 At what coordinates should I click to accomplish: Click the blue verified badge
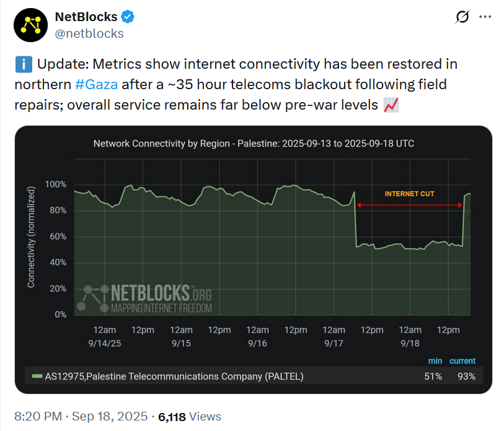click(x=128, y=17)
